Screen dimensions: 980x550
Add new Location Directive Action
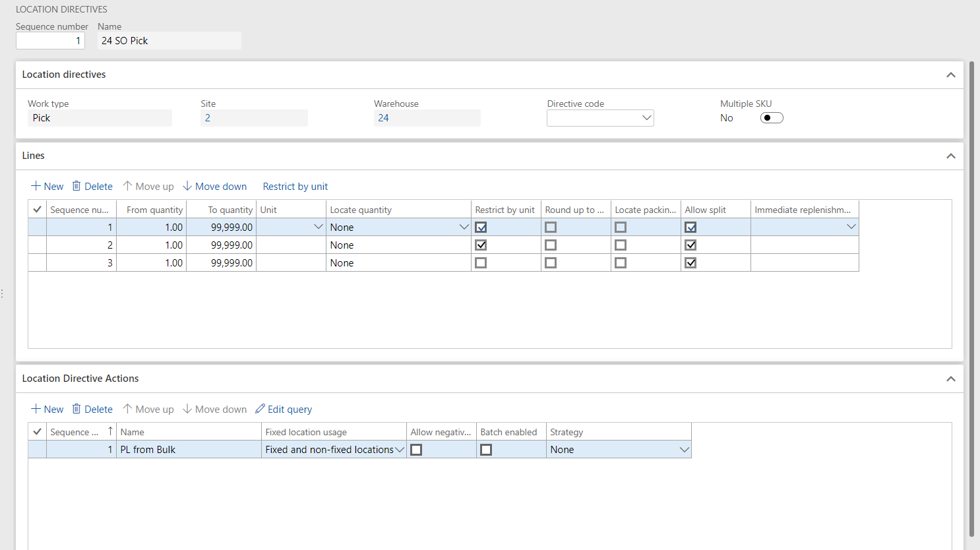click(x=47, y=410)
